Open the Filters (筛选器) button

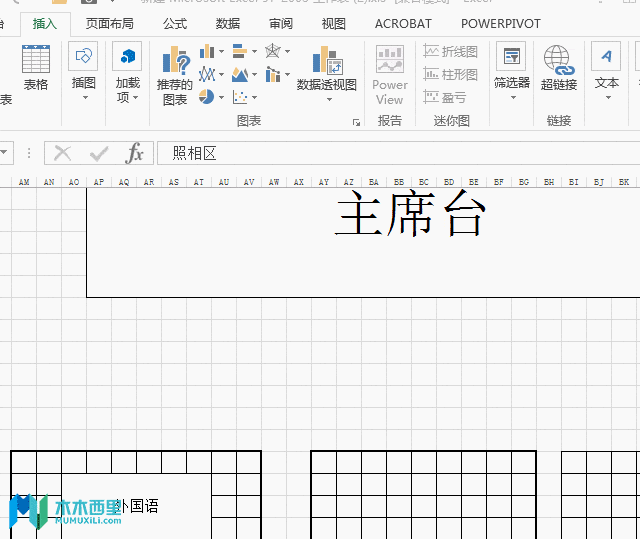(x=511, y=68)
